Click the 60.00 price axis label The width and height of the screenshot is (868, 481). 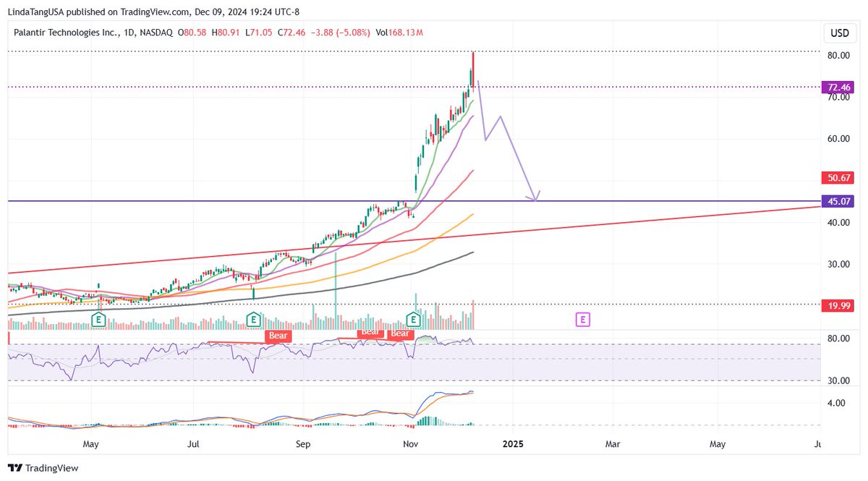[x=838, y=139]
